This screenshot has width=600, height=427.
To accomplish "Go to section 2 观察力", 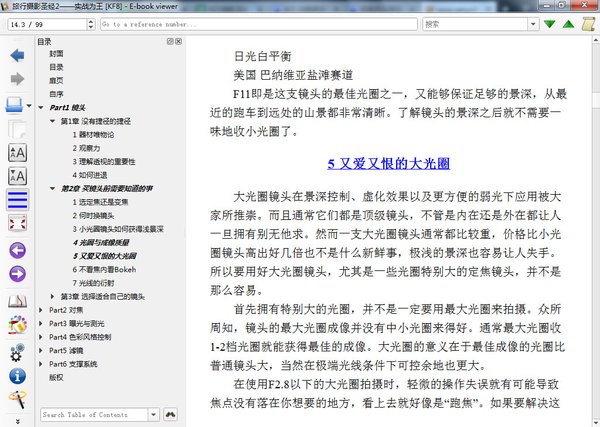I will [x=86, y=148].
